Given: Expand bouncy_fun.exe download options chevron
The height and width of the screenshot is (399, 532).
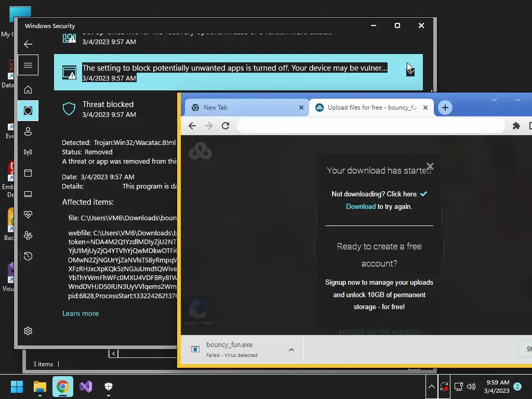Looking at the screenshot, I should pos(291,350).
